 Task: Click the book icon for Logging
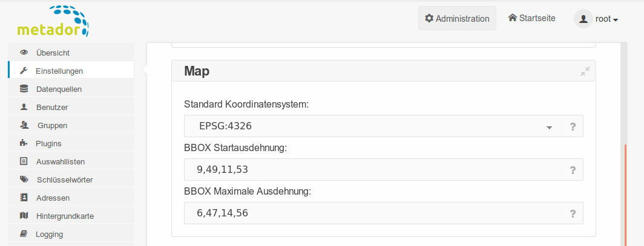[24, 234]
